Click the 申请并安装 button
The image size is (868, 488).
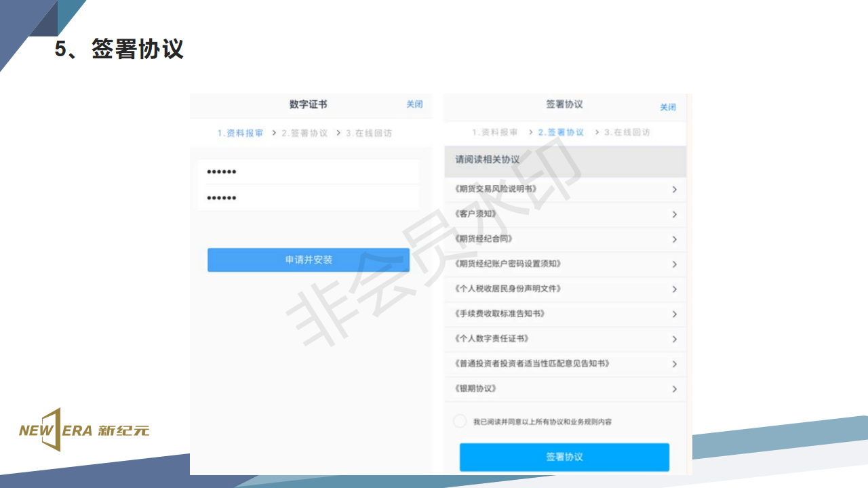309,260
